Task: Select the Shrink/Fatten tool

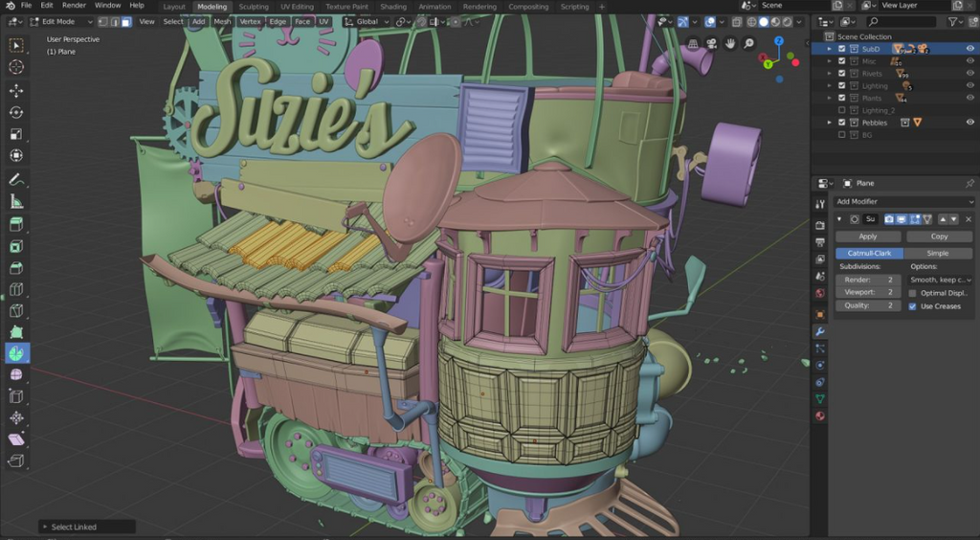Action: pos(16,418)
